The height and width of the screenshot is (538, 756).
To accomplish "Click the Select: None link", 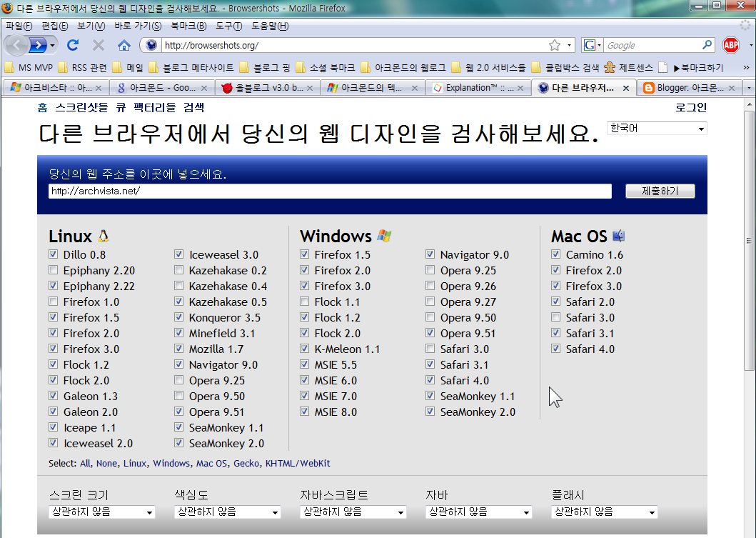I will [x=106, y=463].
